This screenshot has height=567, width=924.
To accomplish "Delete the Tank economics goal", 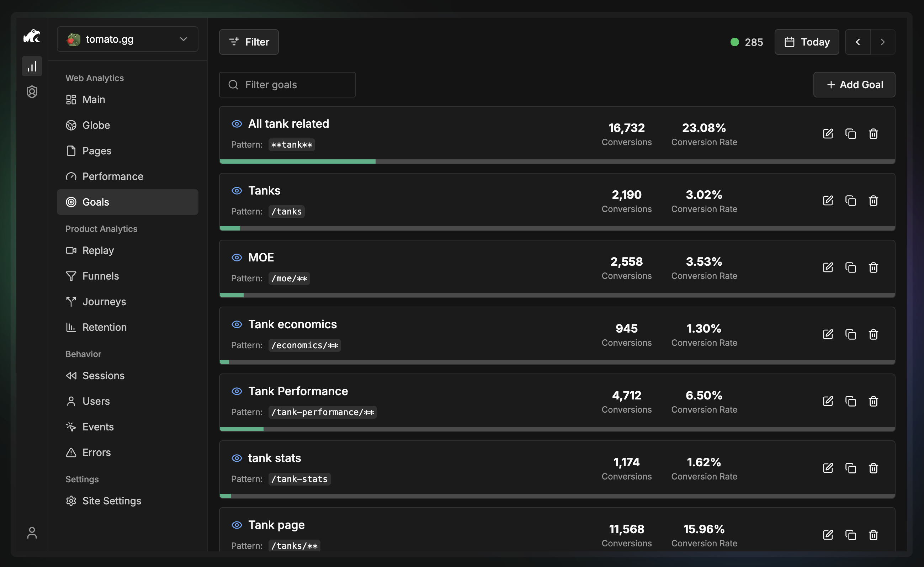I will point(873,334).
